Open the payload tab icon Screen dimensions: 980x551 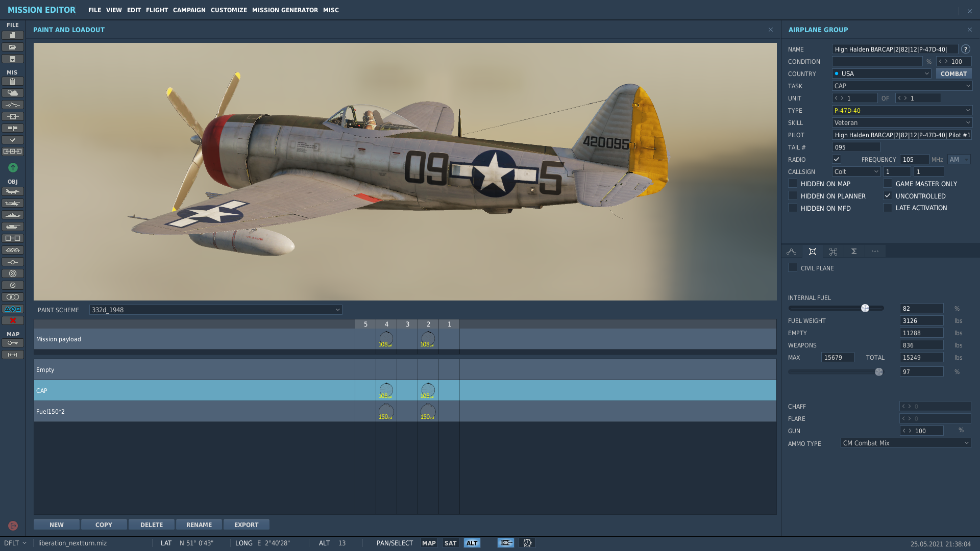(x=813, y=251)
